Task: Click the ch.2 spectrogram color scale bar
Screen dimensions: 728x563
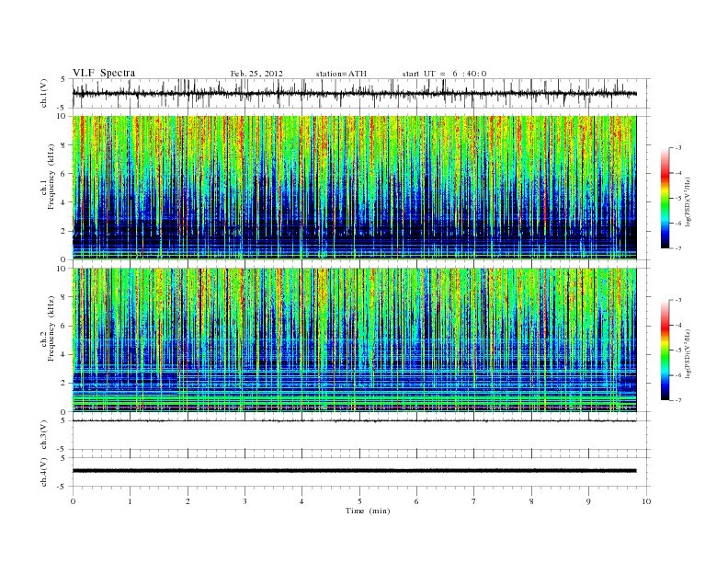Action: (665, 350)
